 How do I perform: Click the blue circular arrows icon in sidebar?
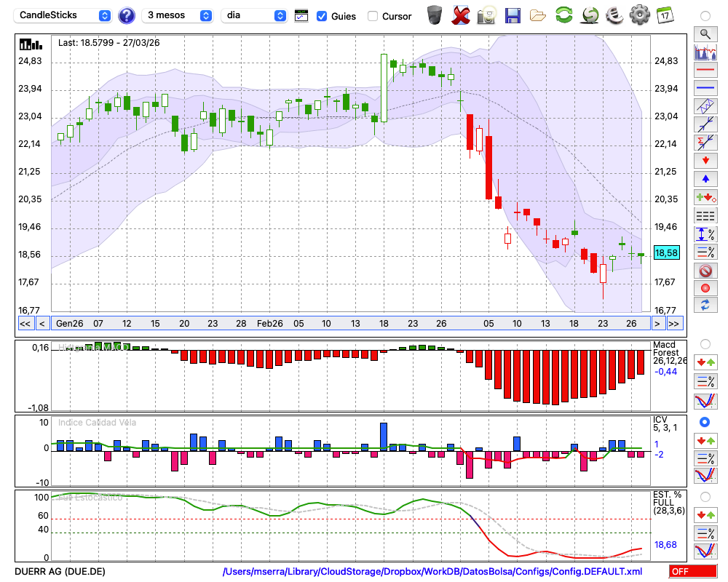point(705,306)
